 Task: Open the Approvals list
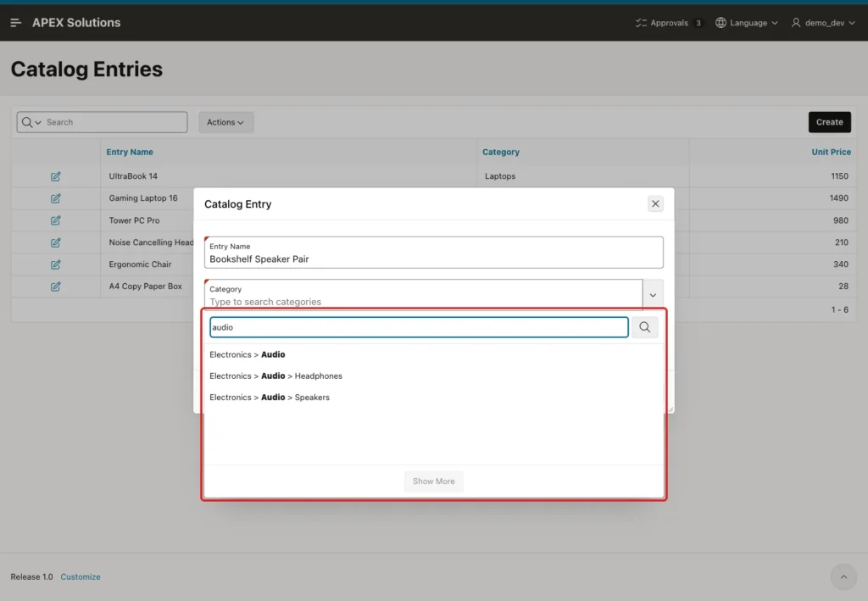tap(669, 23)
